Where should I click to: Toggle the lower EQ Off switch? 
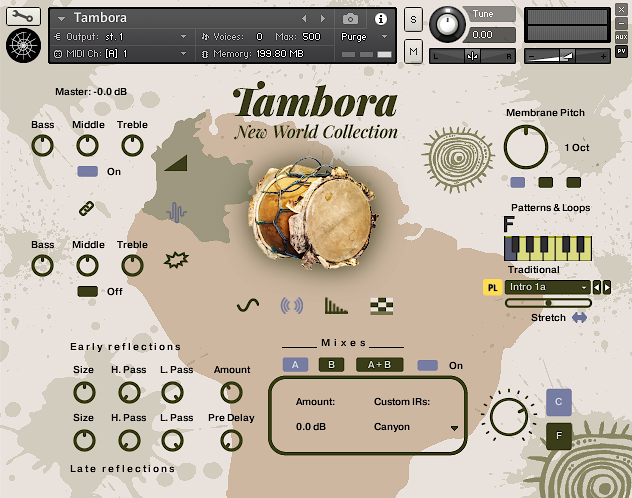coord(87,291)
